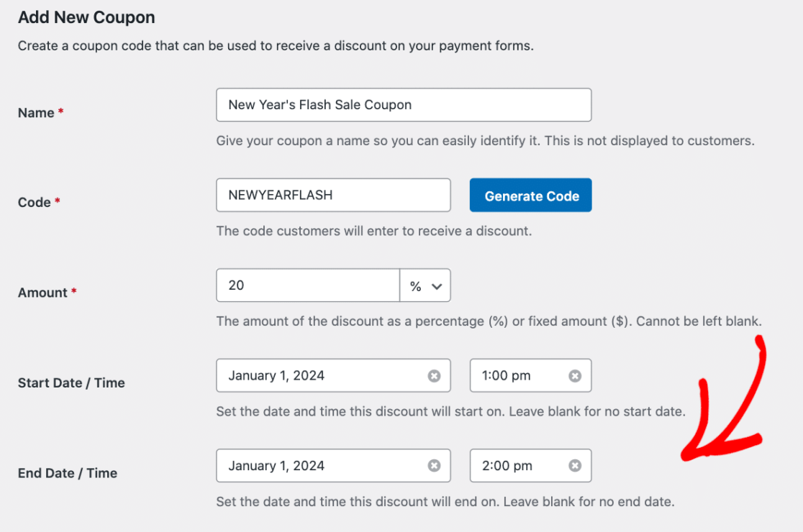Focus the coupon Name text field
The width and height of the screenshot is (803, 532).
click(403, 105)
